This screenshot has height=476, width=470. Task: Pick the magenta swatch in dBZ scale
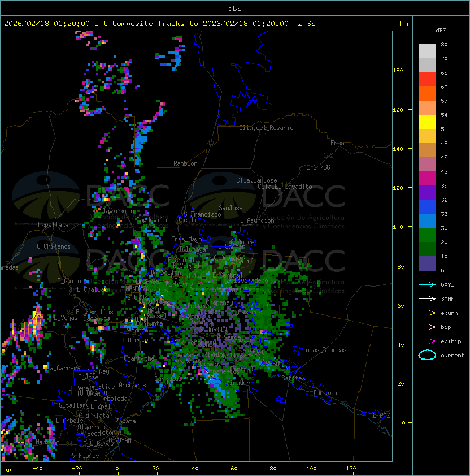coord(427,179)
